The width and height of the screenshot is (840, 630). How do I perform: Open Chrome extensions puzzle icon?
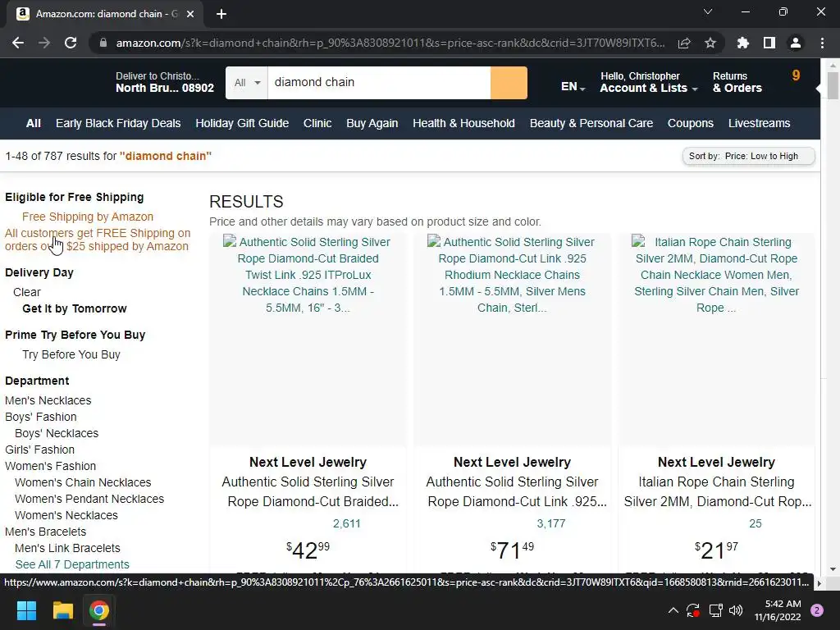(x=743, y=43)
